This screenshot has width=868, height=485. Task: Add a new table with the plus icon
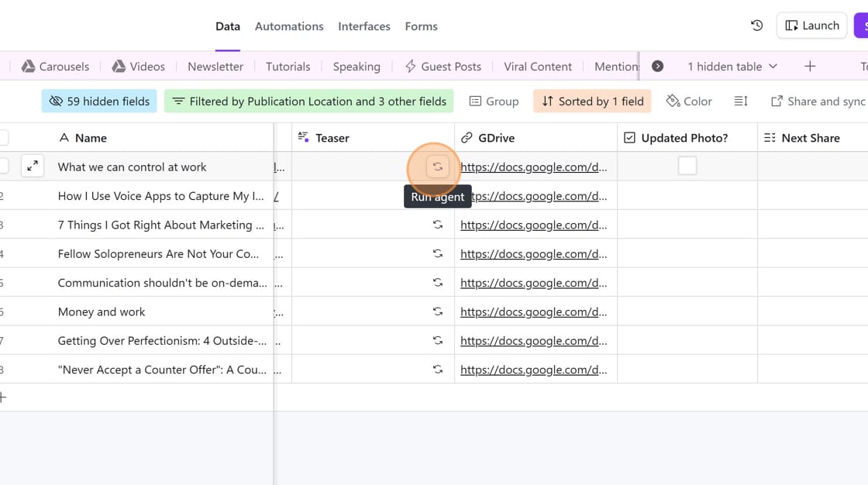tap(809, 67)
